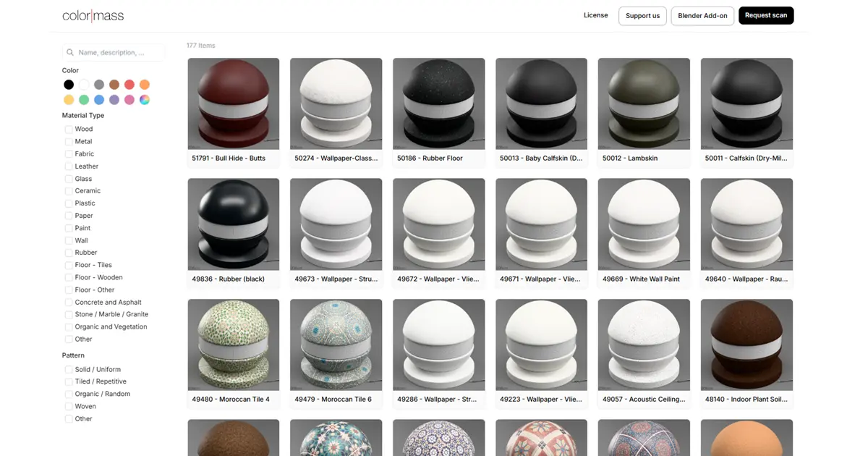868x456 pixels.
Task: Filter by gray color swatch
Action: coord(99,85)
